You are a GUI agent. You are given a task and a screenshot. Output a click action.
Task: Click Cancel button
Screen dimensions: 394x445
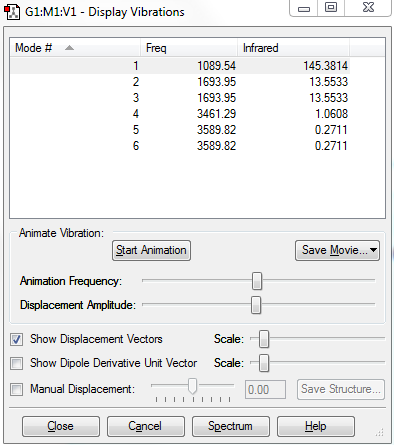pos(146,426)
